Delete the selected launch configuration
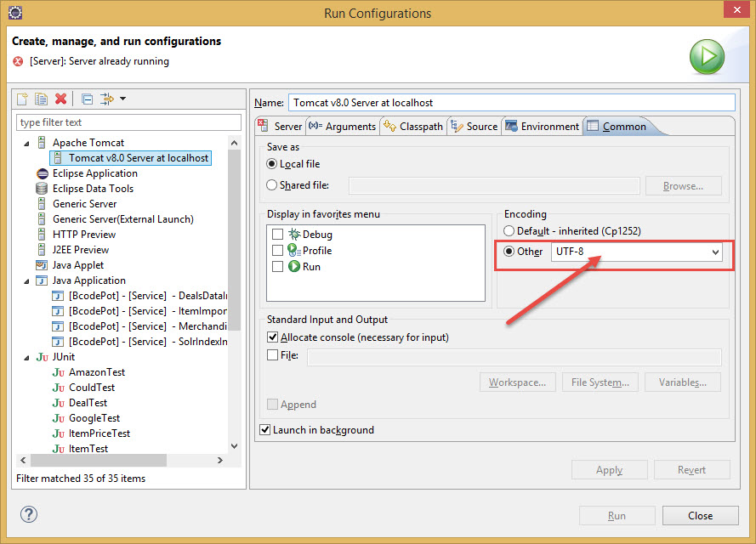Viewport: 756px width, 544px height. [x=60, y=99]
